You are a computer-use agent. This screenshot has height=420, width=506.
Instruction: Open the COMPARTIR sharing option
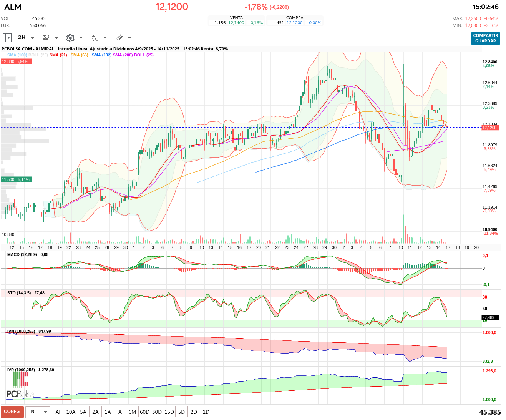tap(485, 35)
